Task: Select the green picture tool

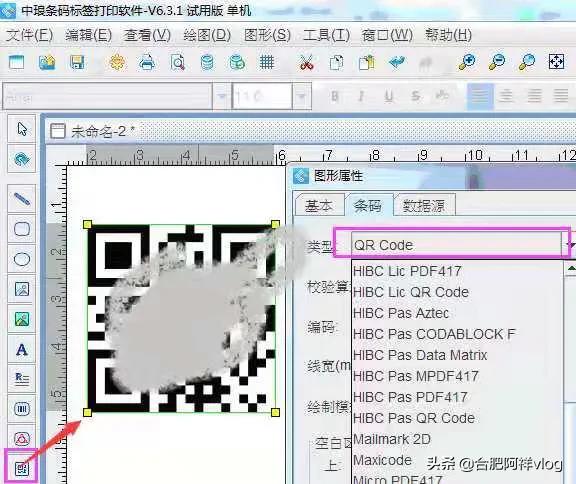Action: [22, 319]
